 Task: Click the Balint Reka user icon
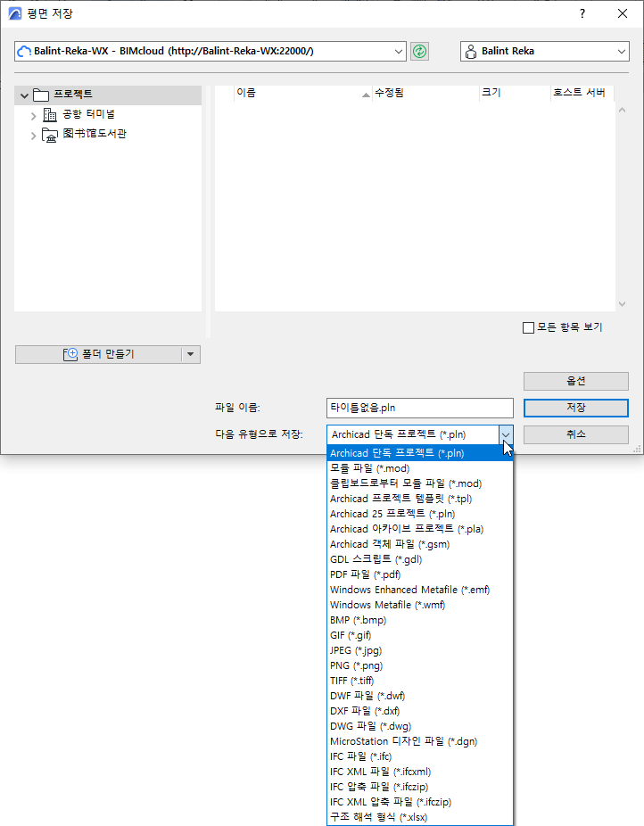[471, 51]
